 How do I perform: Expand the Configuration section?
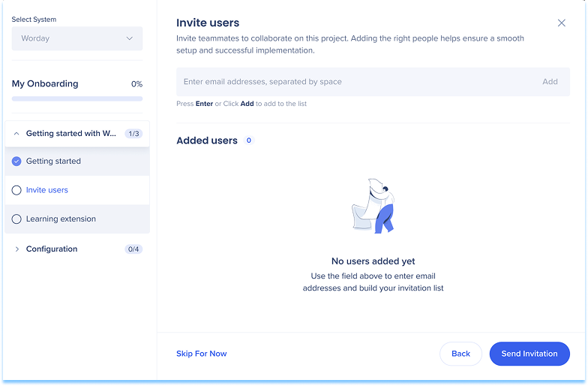16,249
